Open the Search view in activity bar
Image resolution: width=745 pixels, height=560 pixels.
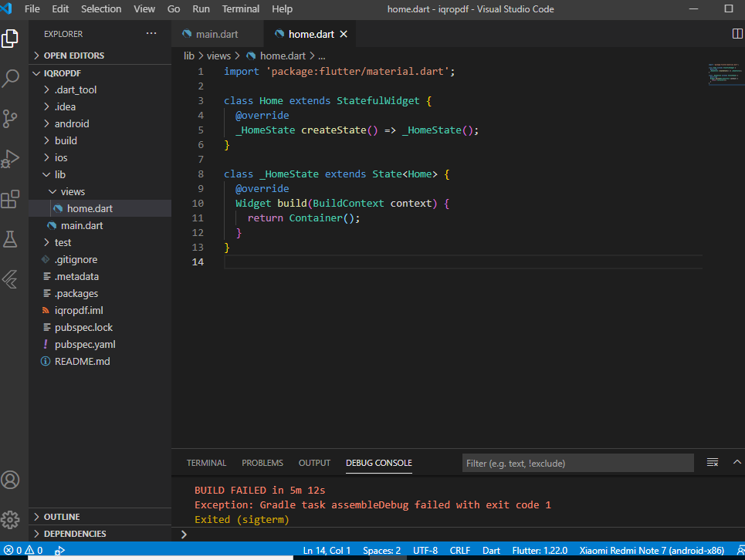(11, 78)
